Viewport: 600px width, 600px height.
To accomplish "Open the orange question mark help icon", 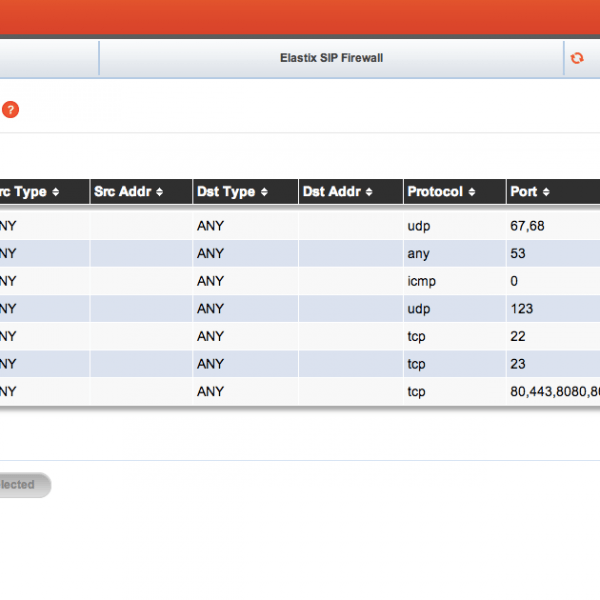I will tap(10, 110).
